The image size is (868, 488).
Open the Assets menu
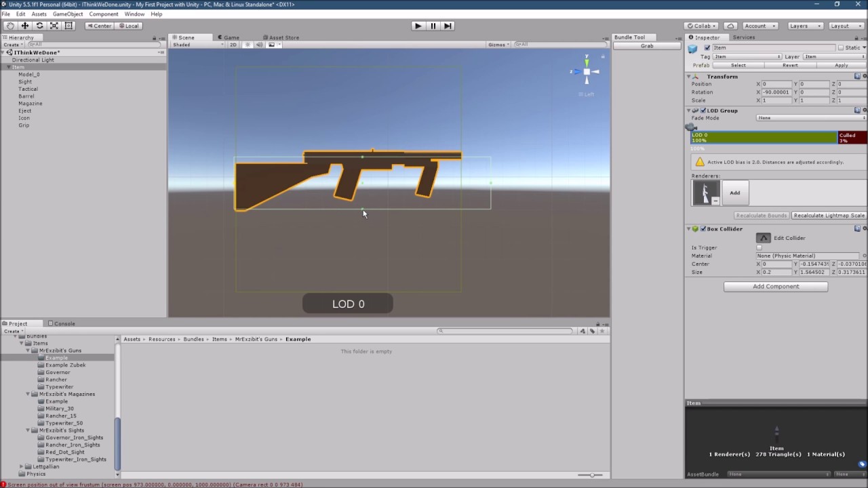click(39, 14)
